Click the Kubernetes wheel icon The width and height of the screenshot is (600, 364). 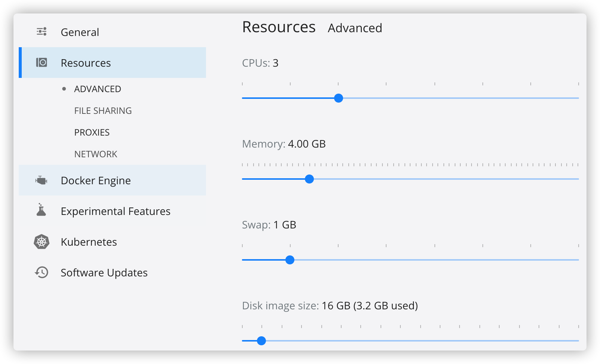pyautogui.click(x=42, y=242)
